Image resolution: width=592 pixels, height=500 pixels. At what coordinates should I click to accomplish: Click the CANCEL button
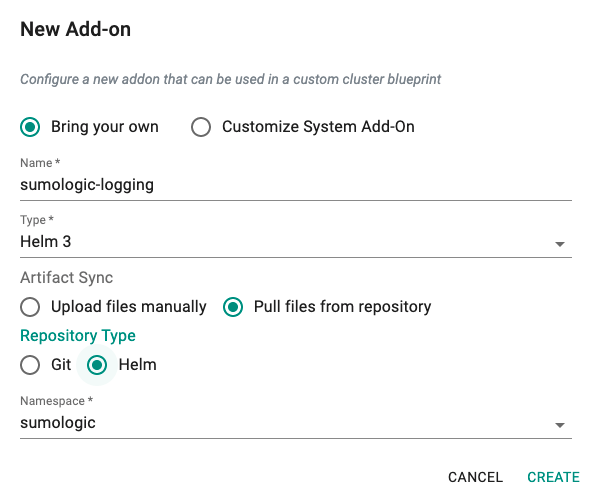coord(475,477)
